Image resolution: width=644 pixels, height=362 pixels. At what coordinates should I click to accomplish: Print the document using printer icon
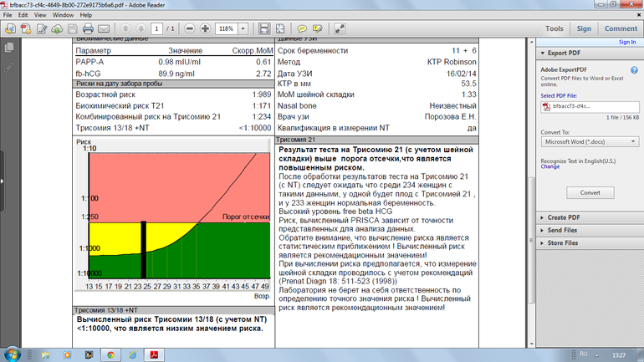pyautogui.click(x=88, y=28)
